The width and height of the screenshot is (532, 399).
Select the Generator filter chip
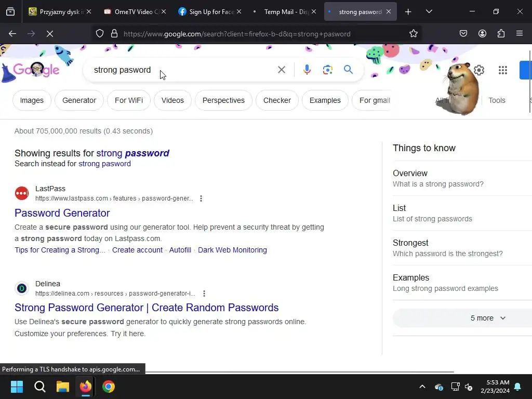[x=79, y=100]
